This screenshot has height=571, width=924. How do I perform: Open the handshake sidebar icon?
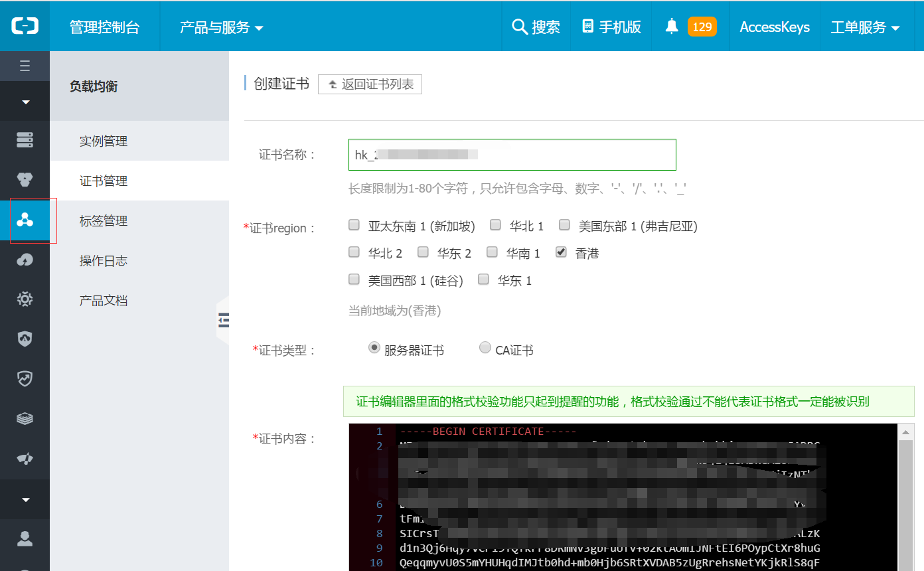(25, 459)
